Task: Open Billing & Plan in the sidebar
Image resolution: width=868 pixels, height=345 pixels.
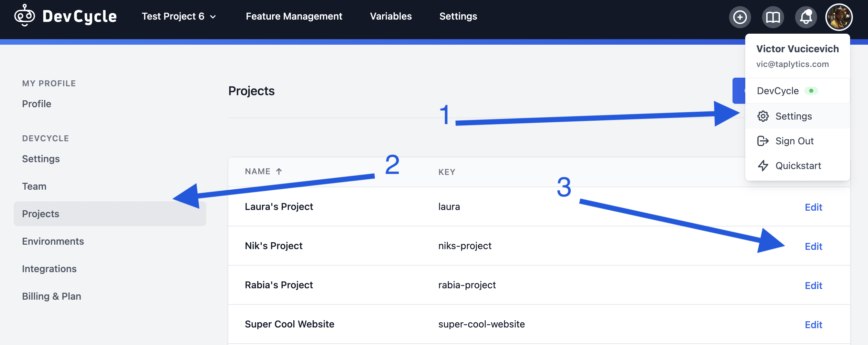Action: click(52, 296)
